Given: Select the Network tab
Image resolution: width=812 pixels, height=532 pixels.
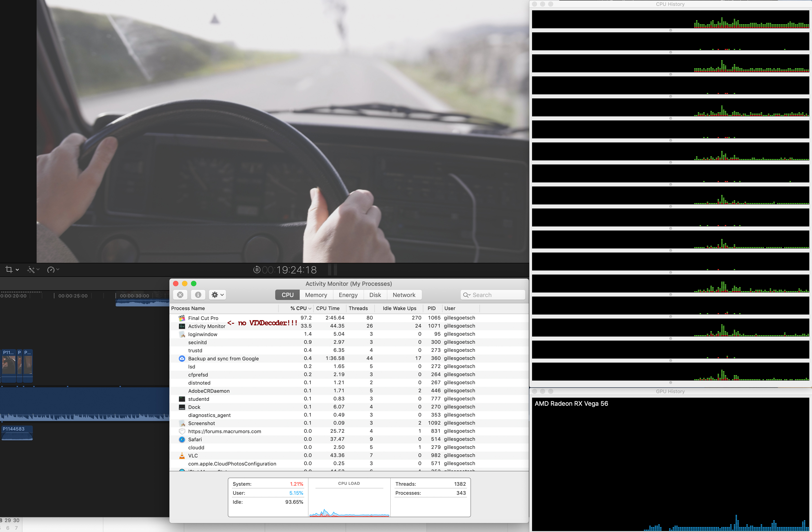Looking at the screenshot, I should tap(404, 295).
